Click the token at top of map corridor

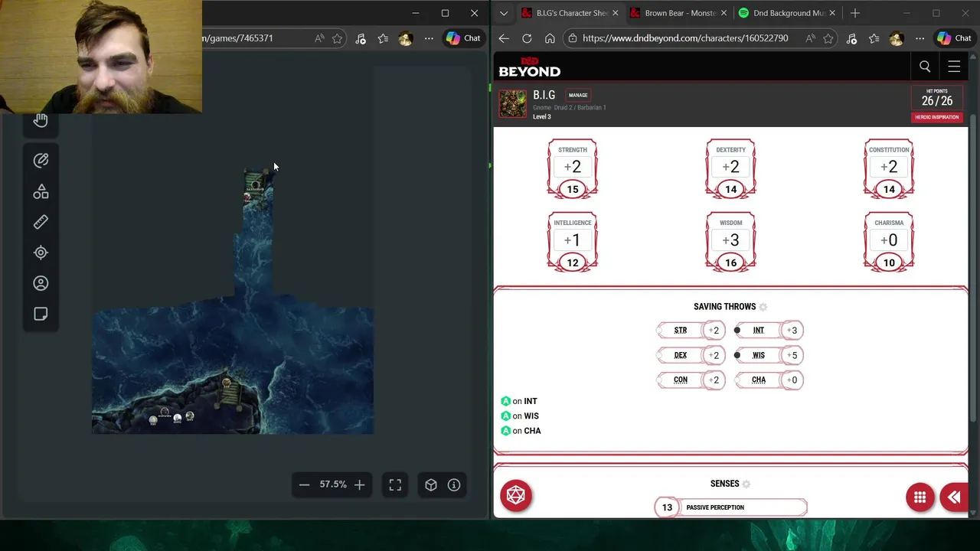tap(255, 184)
